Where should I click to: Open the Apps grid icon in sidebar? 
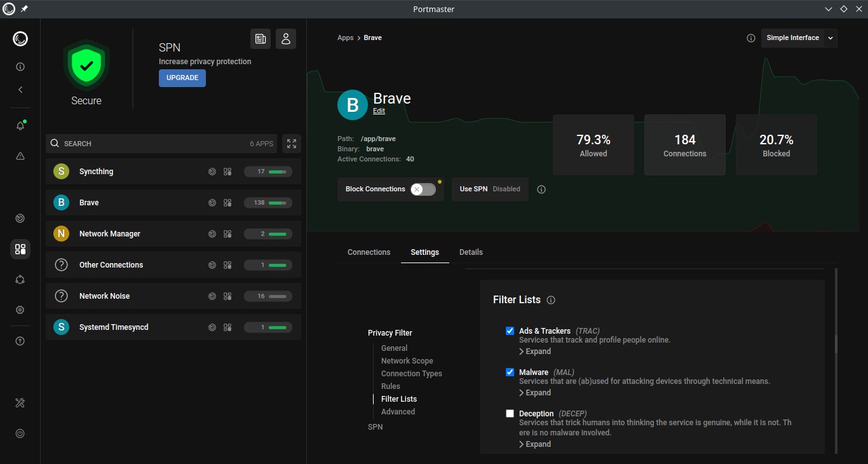tap(20, 249)
